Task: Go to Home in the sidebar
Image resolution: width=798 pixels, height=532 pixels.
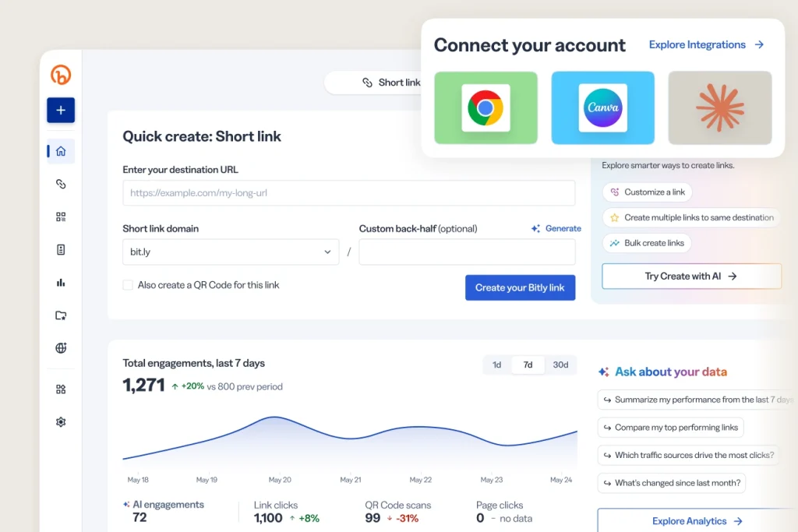Action: pos(61,151)
